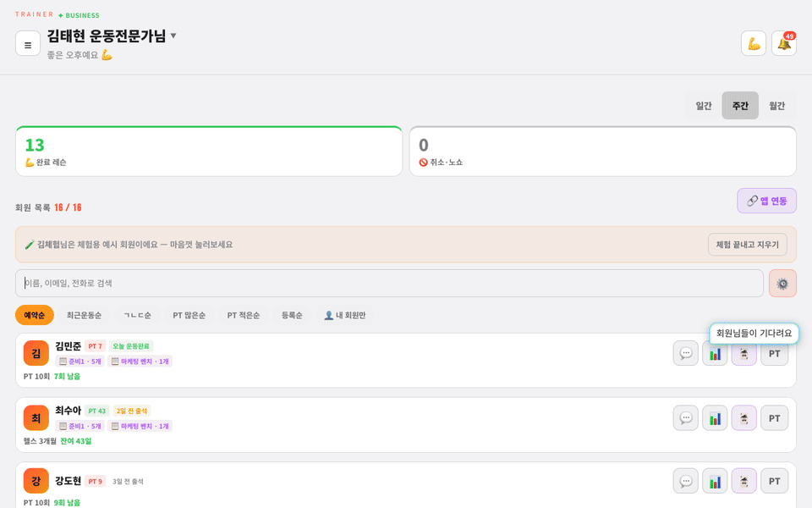View bar chart stats for 최수아

715,417
